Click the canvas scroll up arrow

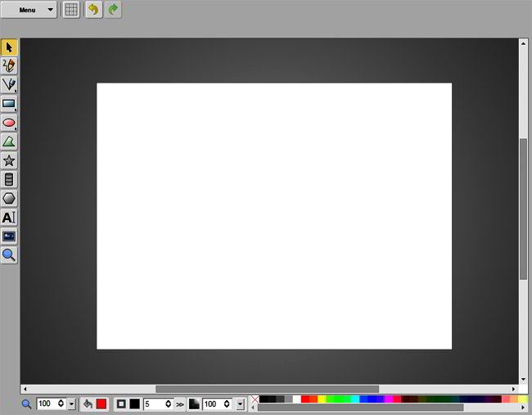pos(523,43)
